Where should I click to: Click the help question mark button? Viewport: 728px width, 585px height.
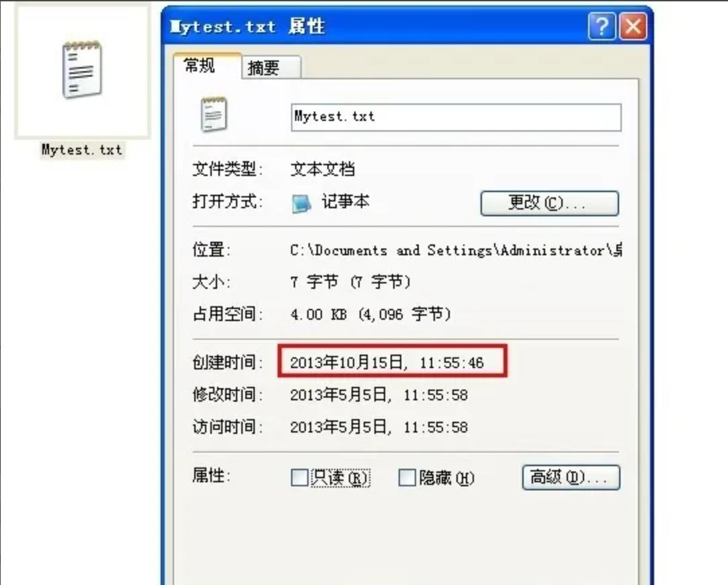pos(602,26)
